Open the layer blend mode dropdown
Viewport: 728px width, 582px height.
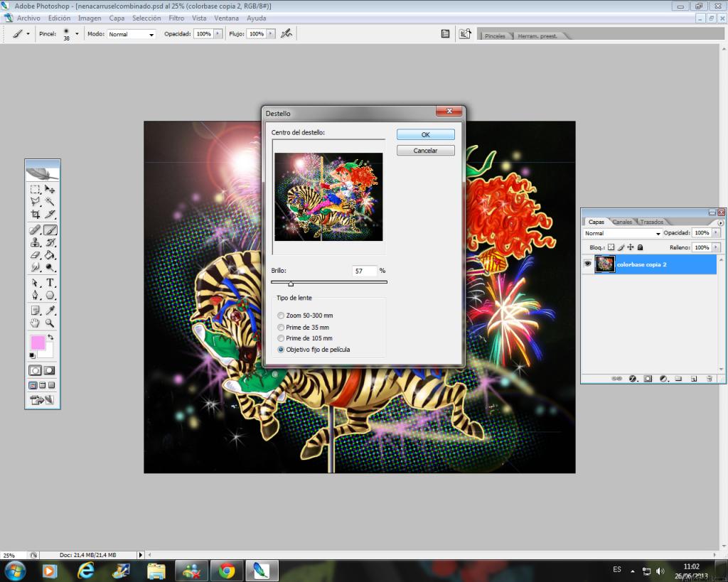click(x=622, y=233)
